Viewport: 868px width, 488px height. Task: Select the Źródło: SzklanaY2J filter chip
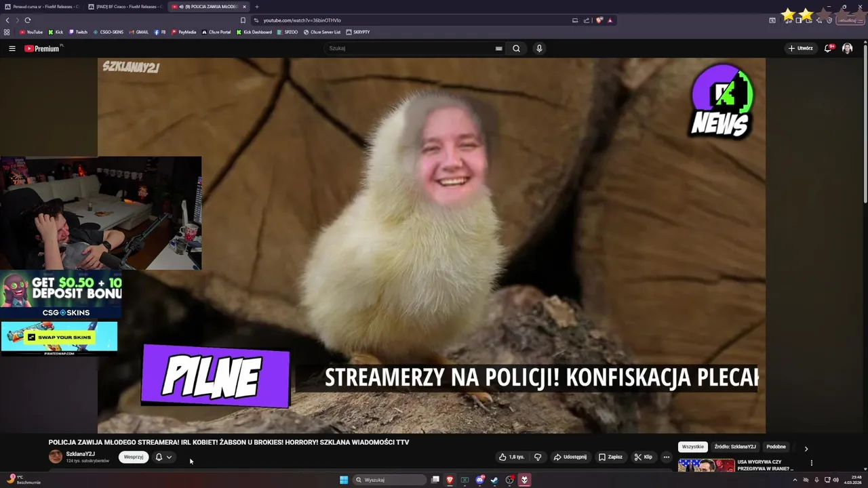tap(735, 447)
